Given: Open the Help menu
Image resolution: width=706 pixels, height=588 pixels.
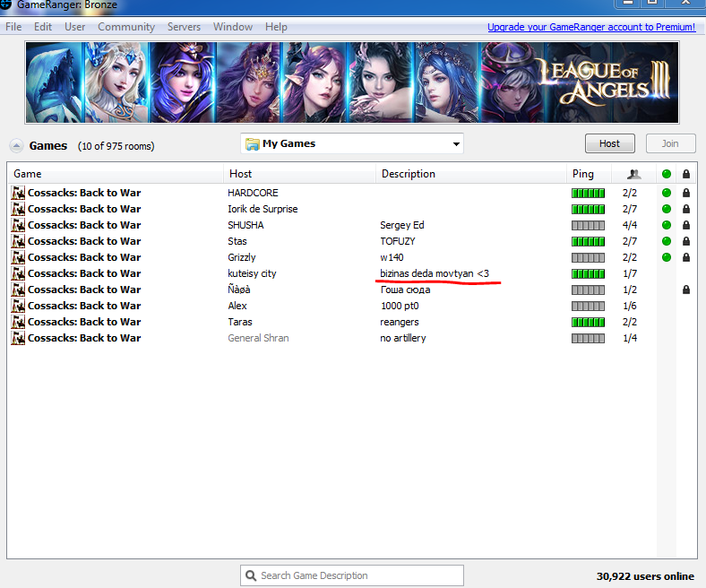Looking at the screenshot, I should [x=276, y=27].
